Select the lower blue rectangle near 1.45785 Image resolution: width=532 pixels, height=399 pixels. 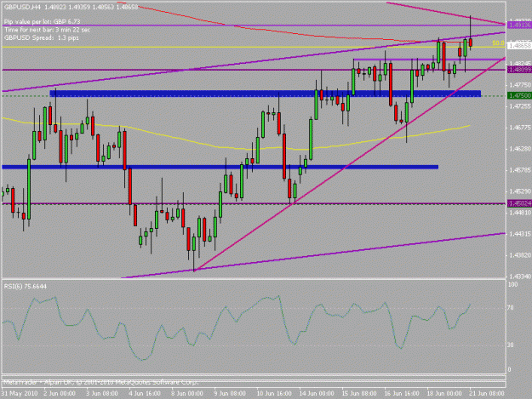tap(220, 167)
